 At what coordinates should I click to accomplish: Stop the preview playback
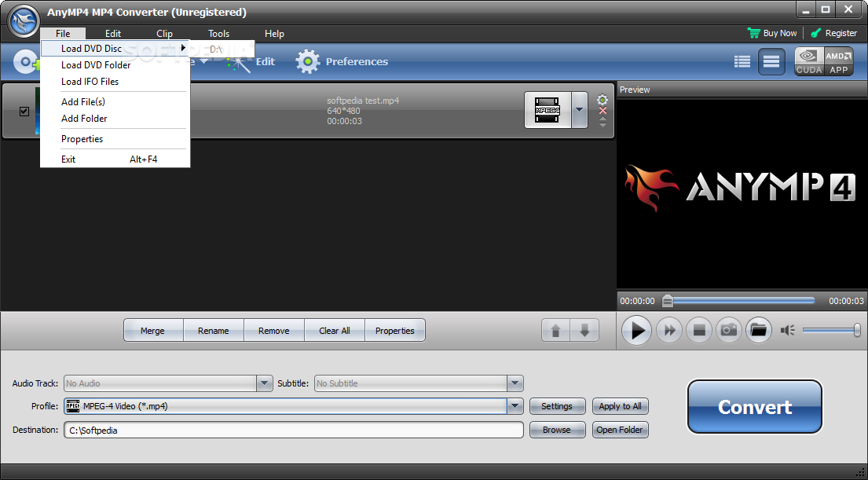(699, 331)
